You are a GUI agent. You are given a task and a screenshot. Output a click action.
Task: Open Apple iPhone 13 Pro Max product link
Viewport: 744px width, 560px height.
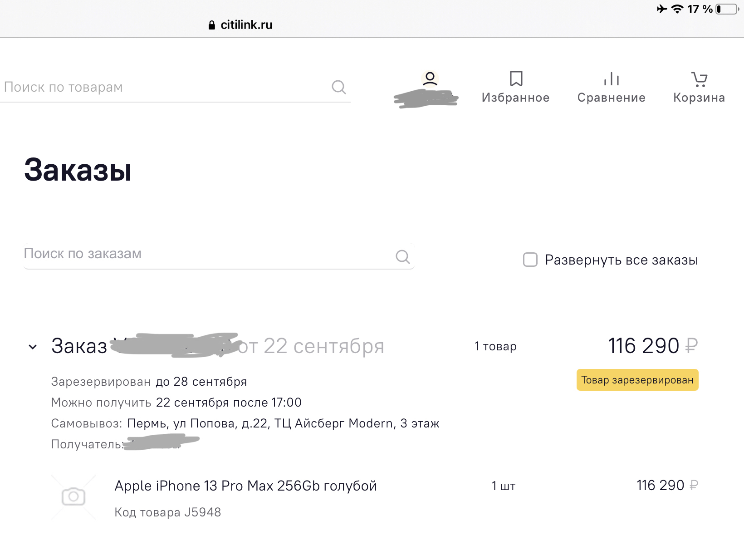[245, 486]
